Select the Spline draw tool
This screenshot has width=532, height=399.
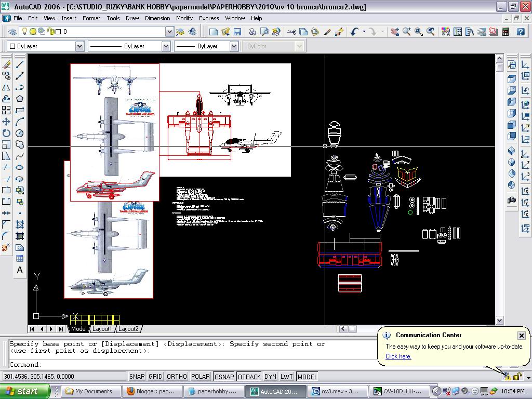click(x=20, y=156)
